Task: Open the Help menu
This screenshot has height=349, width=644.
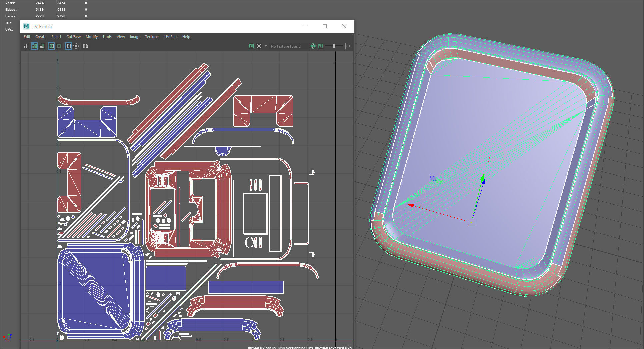Action: click(x=186, y=37)
